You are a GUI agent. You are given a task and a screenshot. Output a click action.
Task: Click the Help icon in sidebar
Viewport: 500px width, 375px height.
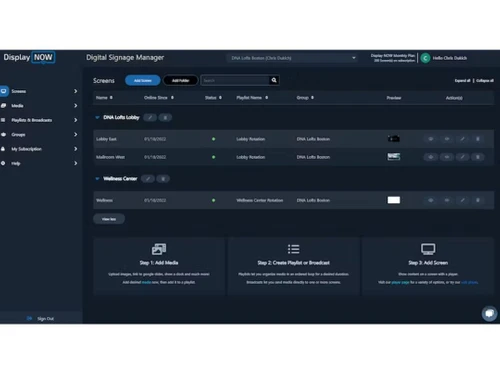tap(3, 163)
